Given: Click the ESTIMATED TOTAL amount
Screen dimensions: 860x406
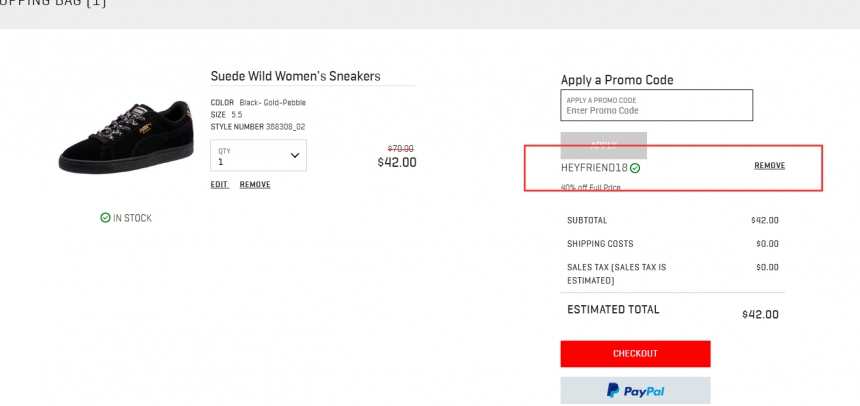Looking at the screenshot, I should coord(760,314).
